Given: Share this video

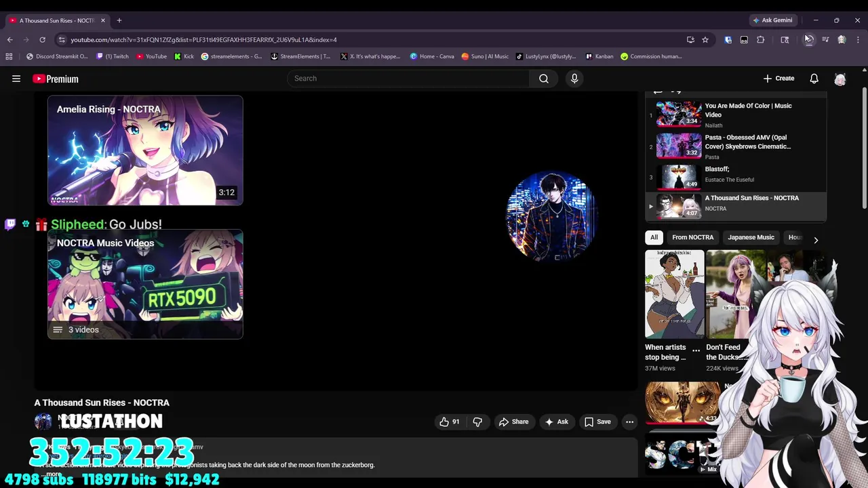Looking at the screenshot, I should (x=513, y=422).
